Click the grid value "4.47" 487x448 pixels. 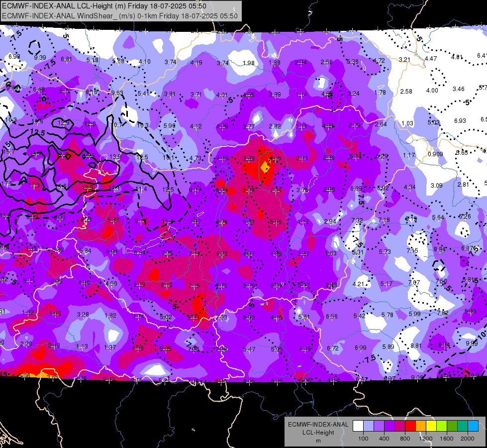click(431, 58)
